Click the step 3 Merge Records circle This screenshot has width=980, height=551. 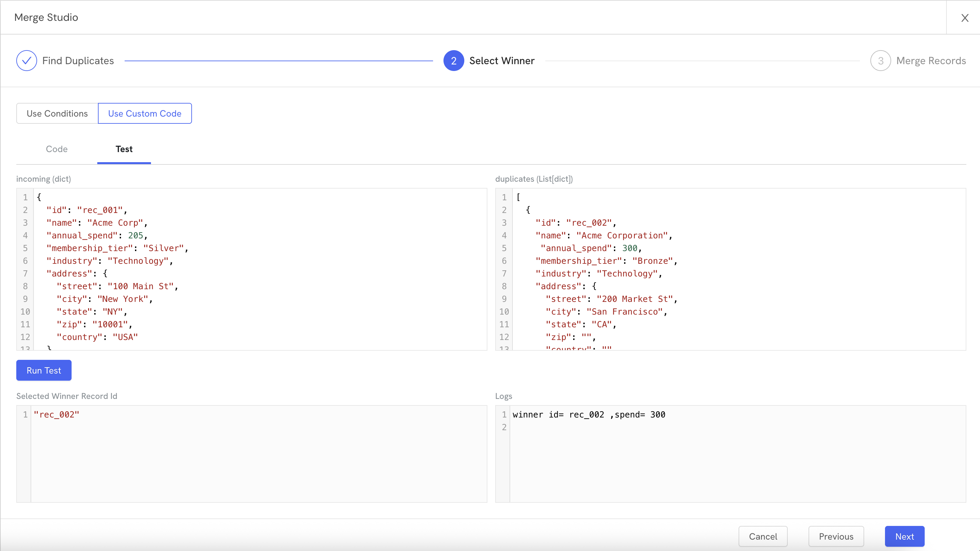[x=880, y=61]
